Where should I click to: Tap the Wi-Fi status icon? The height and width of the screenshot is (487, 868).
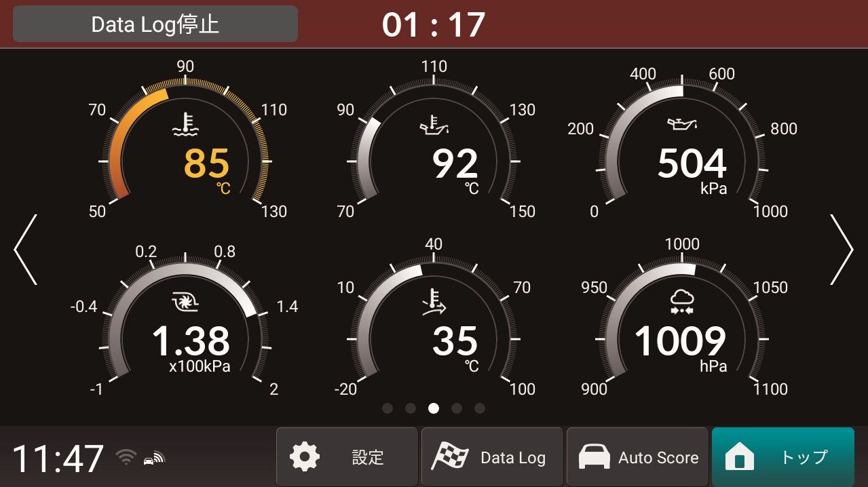[126, 457]
